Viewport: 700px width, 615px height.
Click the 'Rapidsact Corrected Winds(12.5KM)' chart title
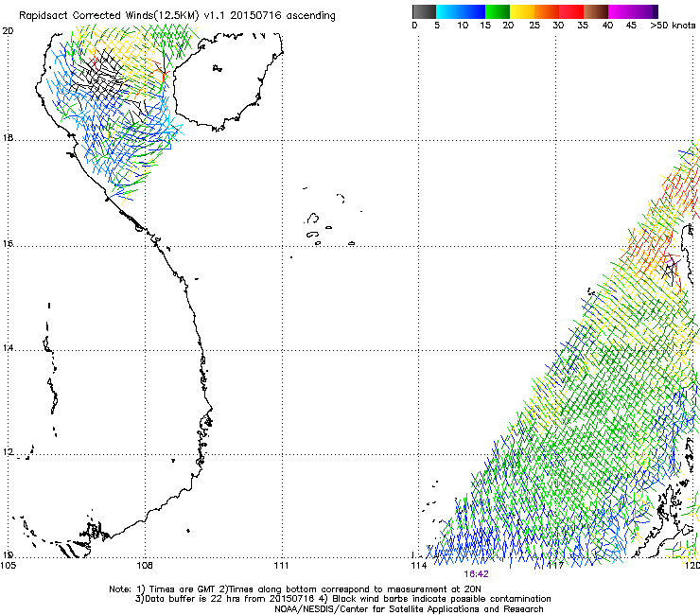point(109,16)
